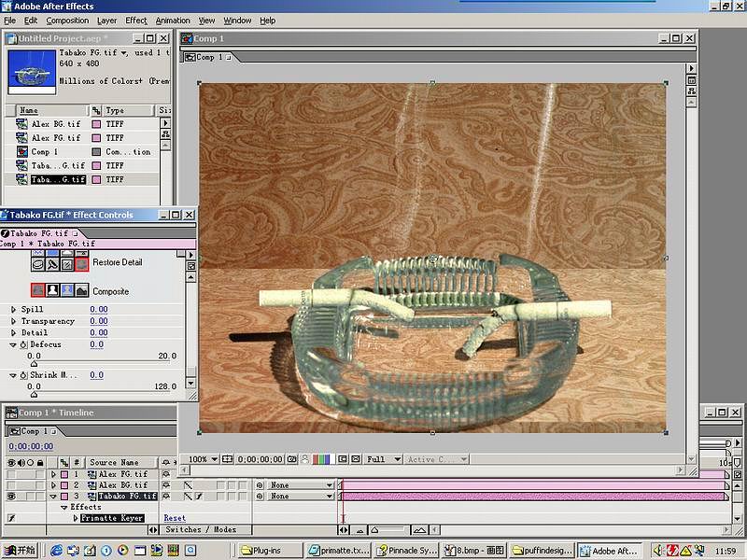Click the show last snapshot person icon
The image size is (747, 560).
(x=305, y=459)
